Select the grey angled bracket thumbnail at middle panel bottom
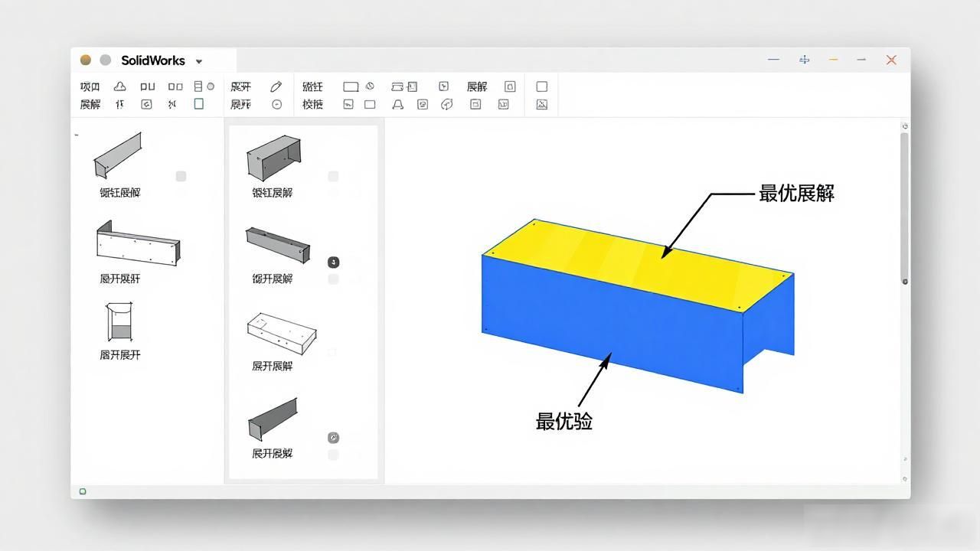This screenshot has height=551, width=980. (x=273, y=419)
